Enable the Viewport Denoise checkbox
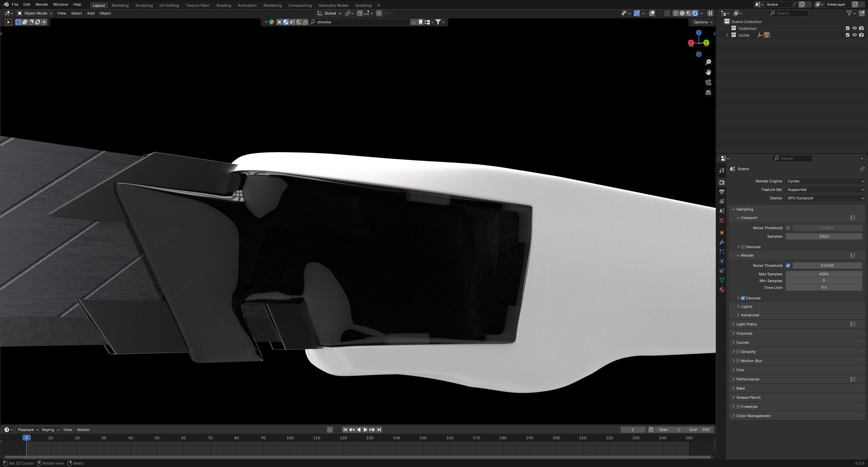868x467 pixels. click(743, 247)
